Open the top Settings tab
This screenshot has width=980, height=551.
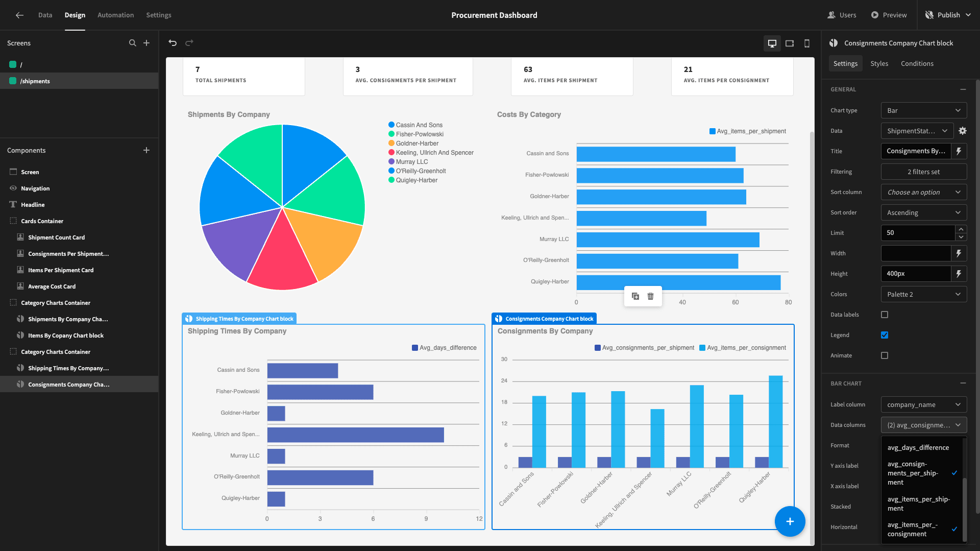[159, 15]
